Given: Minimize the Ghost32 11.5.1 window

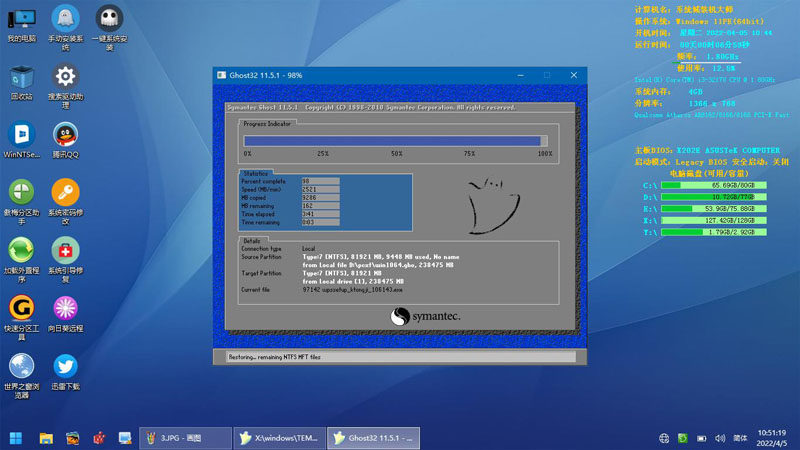Looking at the screenshot, I should 520,75.
